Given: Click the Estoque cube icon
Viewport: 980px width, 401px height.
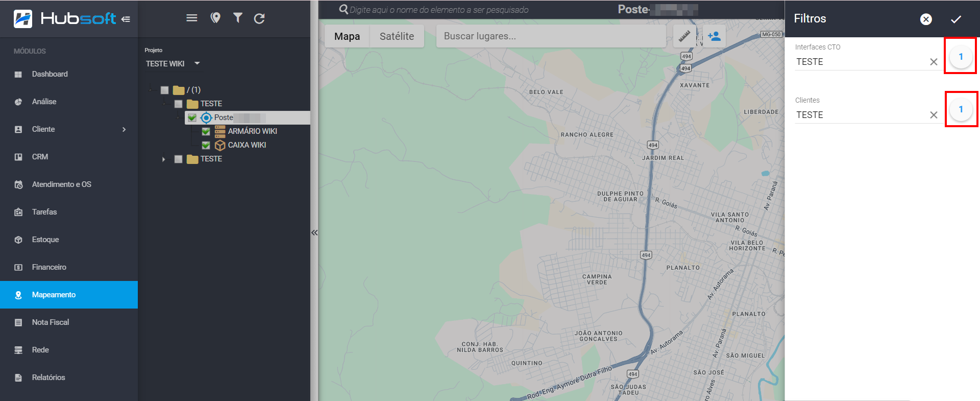Looking at the screenshot, I should coord(18,240).
